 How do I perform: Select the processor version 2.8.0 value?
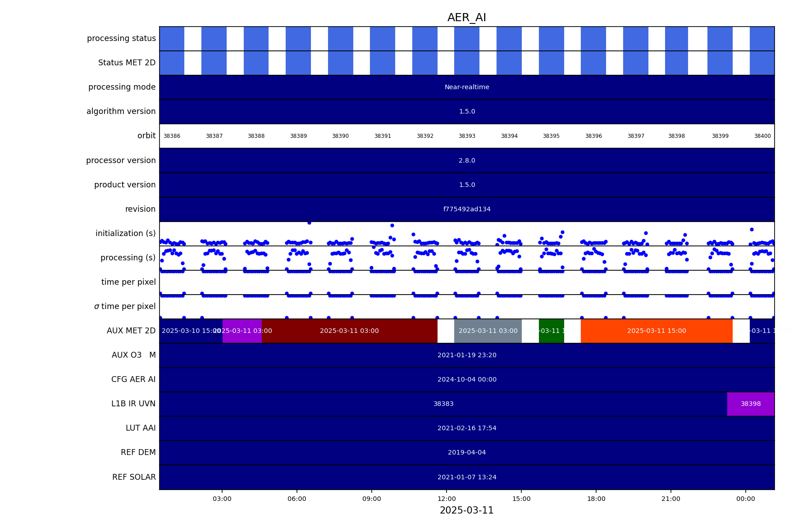point(467,161)
